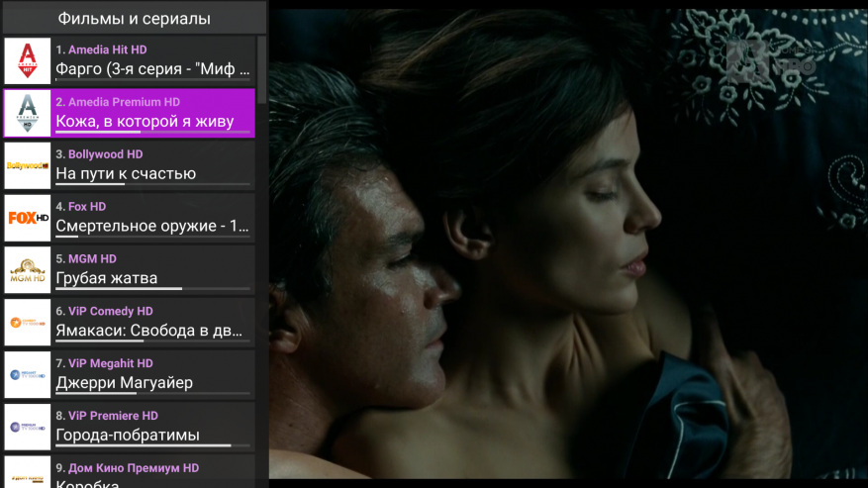Click the Fox HD channel logo
This screenshot has width=868, height=488.
click(x=27, y=218)
